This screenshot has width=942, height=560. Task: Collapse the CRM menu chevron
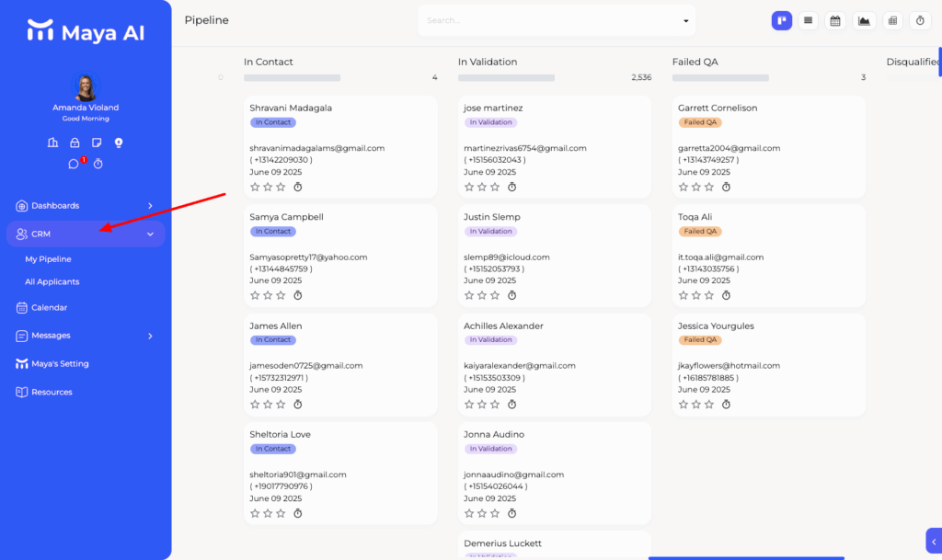point(150,234)
